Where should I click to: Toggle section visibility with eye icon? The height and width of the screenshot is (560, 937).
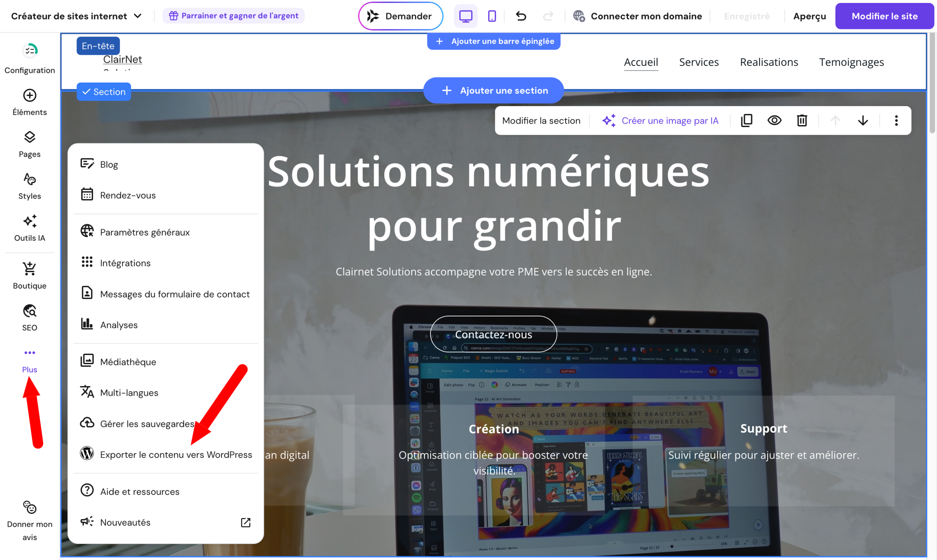point(774,120)
